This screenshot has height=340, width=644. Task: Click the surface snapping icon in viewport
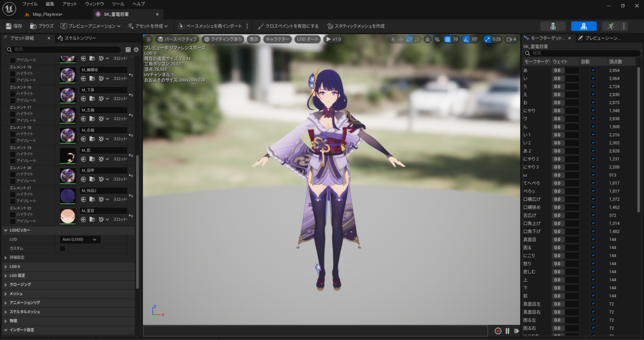[x=437, y=39]
